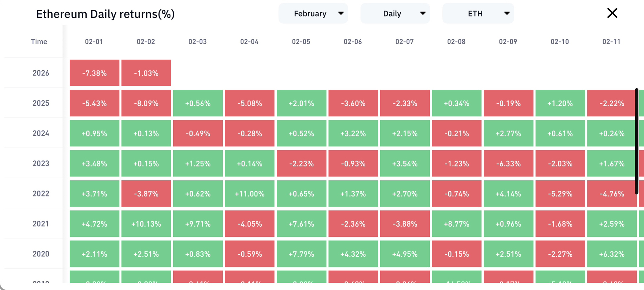This screenshot has width=644, height=290.
Task: Select the +8.77% cell in 2021 row
Action: coord(456,224)
